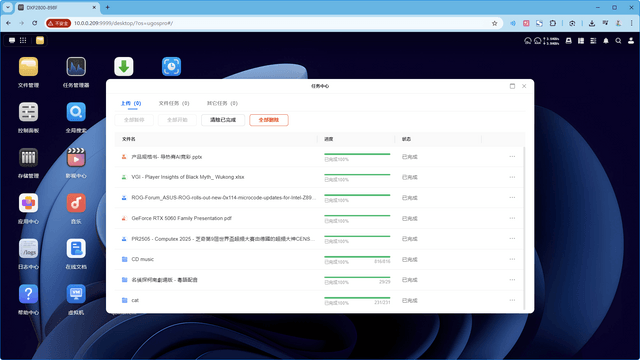Open the green download arrow app icon

[124, 67]
